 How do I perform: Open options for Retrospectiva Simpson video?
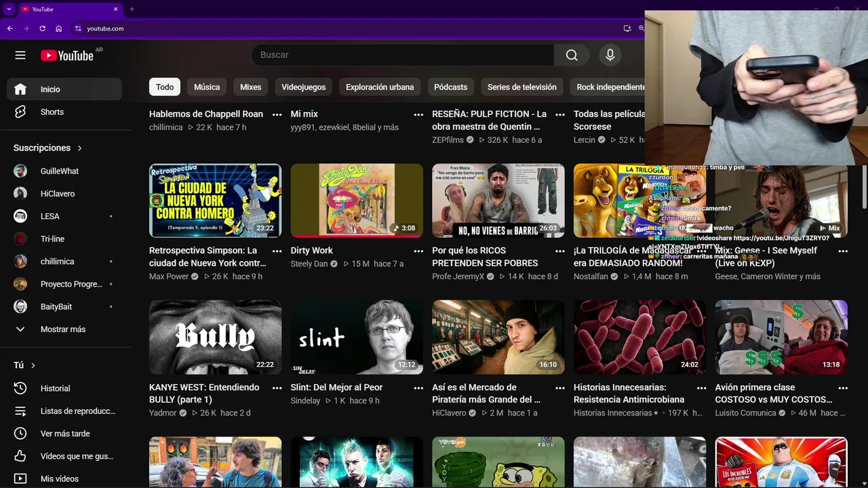pyautogui.click(x=277, y=251)
